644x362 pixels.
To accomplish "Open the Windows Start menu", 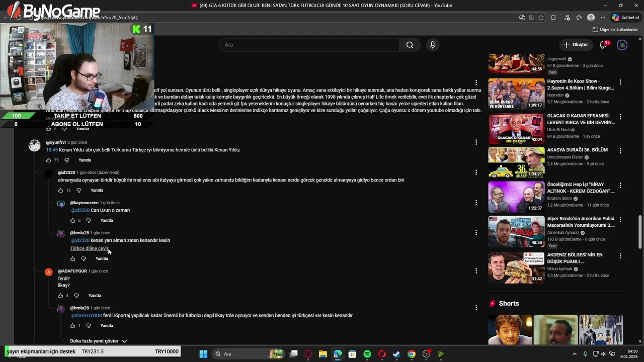I will [203, 354].
